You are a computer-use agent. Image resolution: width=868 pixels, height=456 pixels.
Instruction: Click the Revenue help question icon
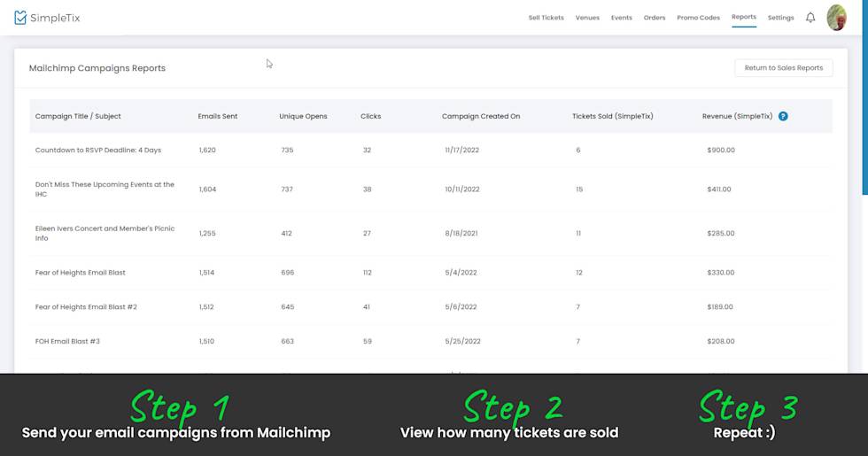click(x=783, y=116)
